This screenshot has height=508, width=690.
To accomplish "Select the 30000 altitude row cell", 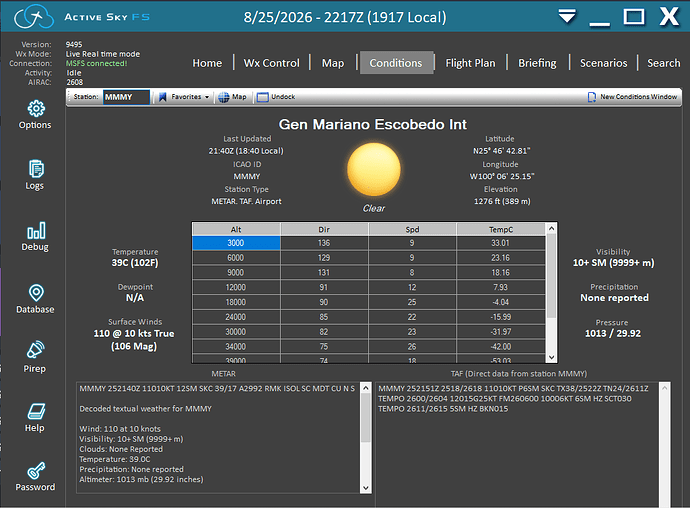I will (x=236, y=332).
